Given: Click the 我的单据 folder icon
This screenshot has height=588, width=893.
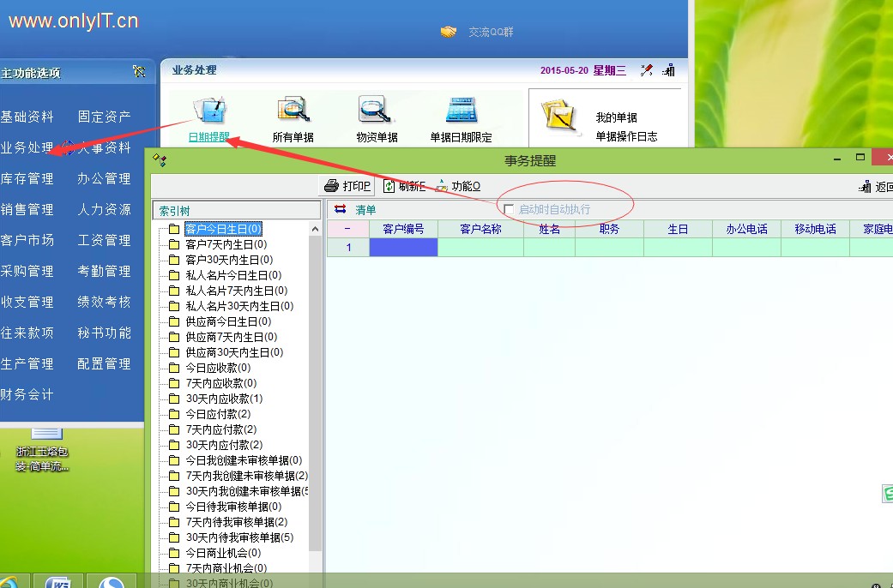Looking at the screenshot, I should coord(557,117).
